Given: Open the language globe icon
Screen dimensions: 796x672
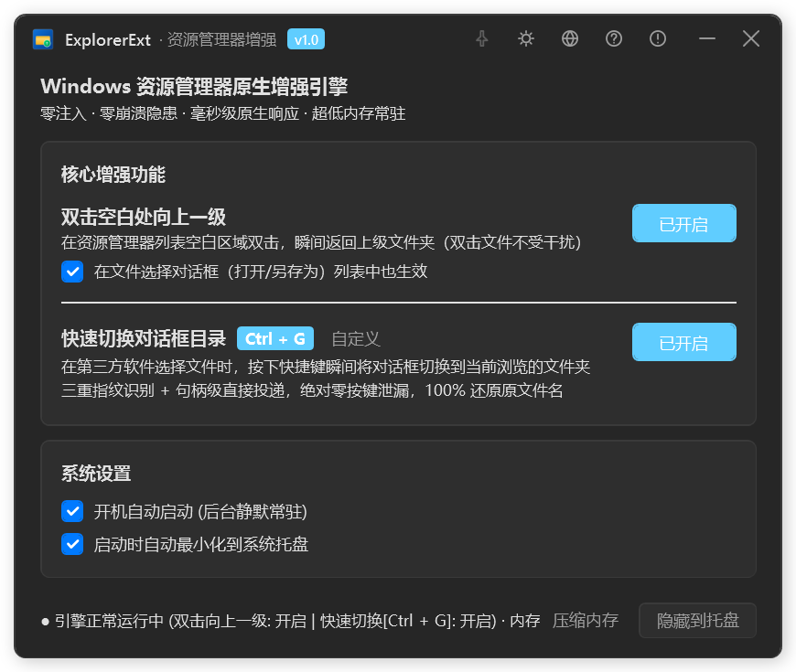Looking at the screenshot, I should 570,38.
